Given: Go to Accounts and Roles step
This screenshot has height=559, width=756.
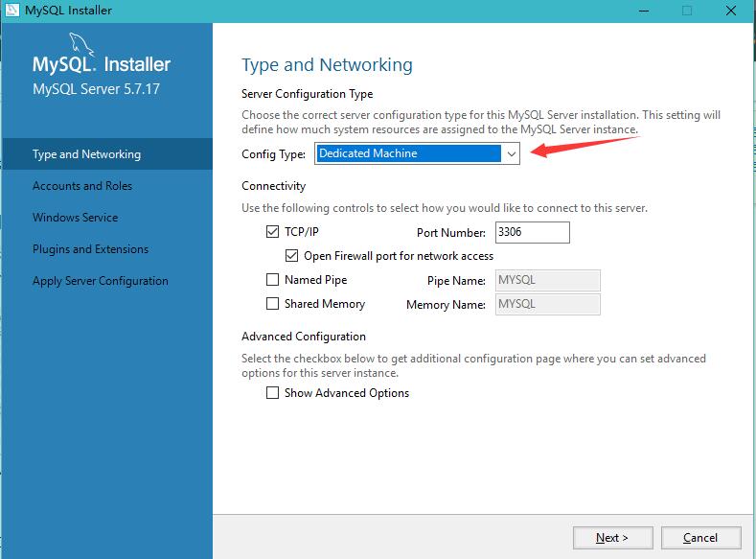Looking at the screenshot, I should tap(82, 186).
